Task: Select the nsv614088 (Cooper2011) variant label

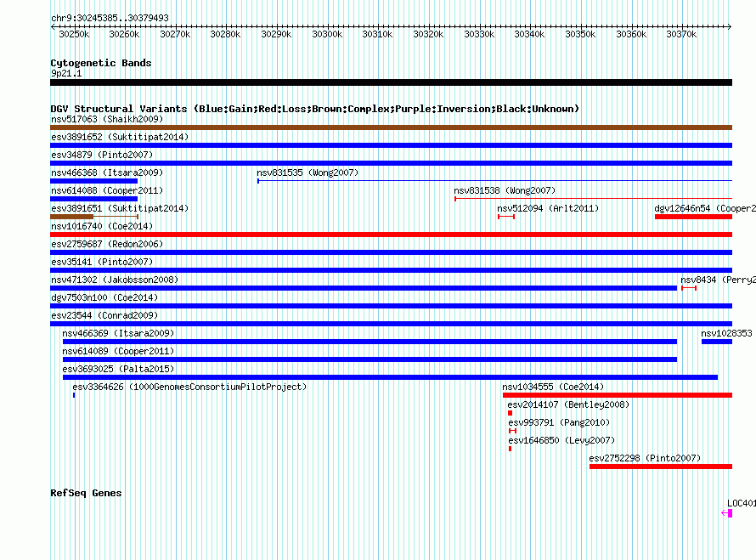Action: click(107, 190)
